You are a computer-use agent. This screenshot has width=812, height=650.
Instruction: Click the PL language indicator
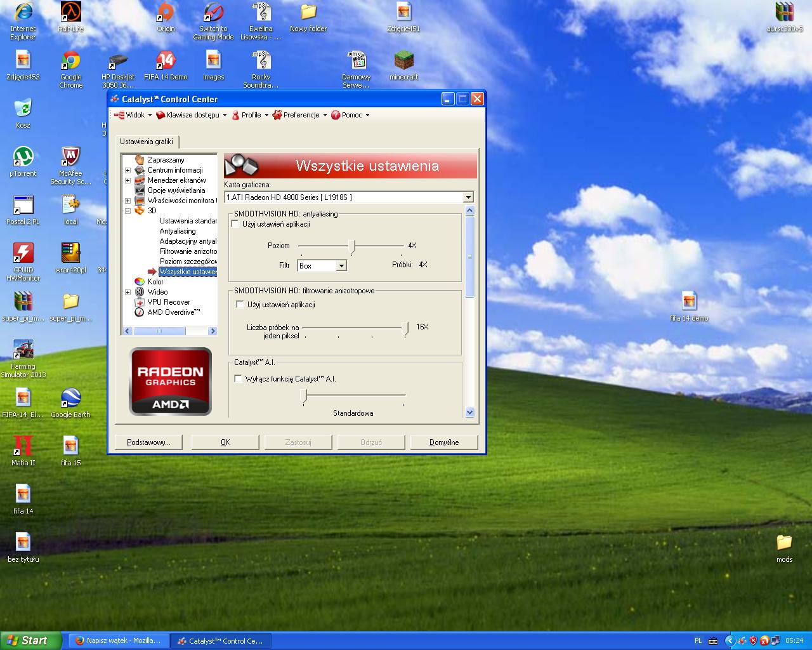pyautogui.click(x=698, y=640)
